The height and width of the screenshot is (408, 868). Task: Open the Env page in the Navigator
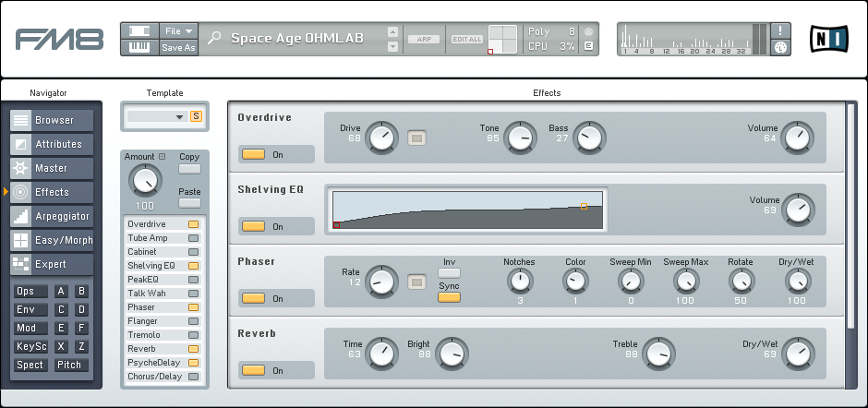click(31, 309)
